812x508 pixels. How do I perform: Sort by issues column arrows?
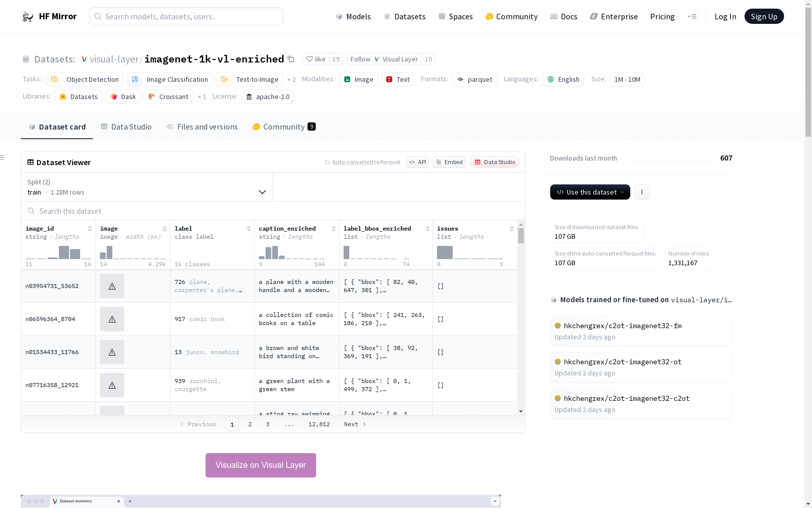point(512,229)
